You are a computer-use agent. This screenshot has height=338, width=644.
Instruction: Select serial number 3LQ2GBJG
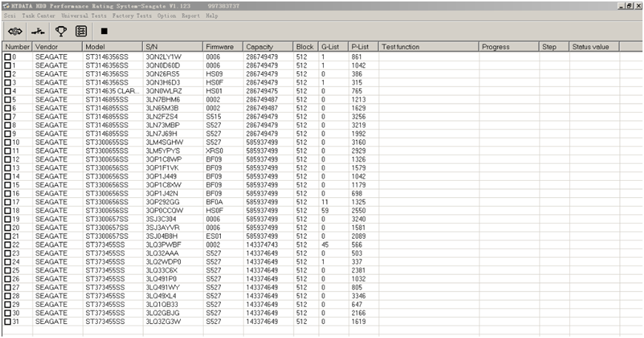point(162,313)
